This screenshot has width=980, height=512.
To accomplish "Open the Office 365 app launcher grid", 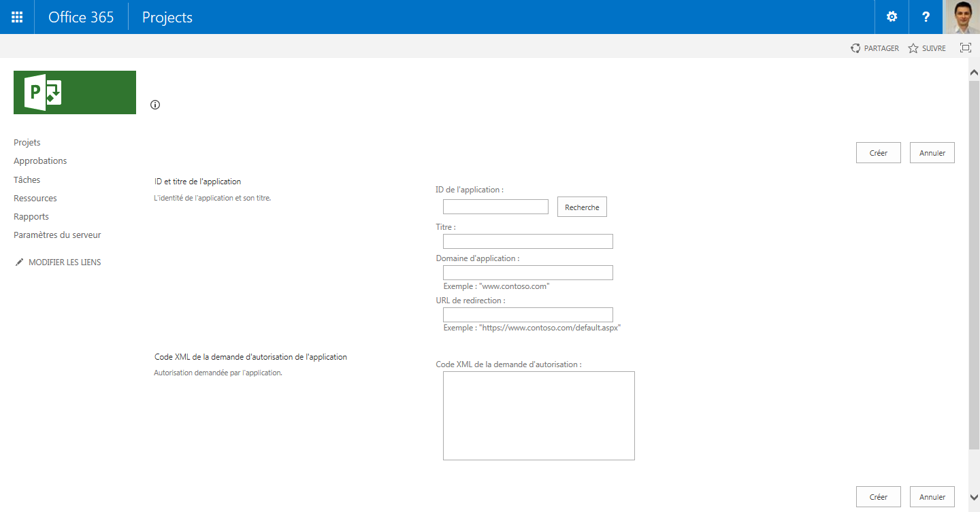I will (17, 17).
